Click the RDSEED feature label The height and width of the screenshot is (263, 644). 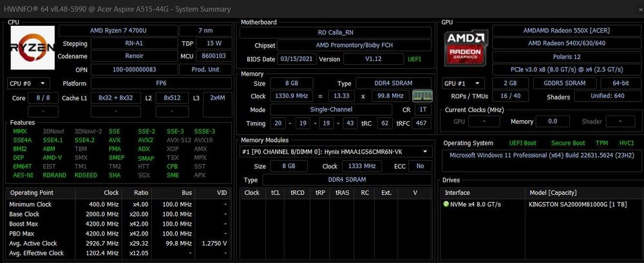86,175
